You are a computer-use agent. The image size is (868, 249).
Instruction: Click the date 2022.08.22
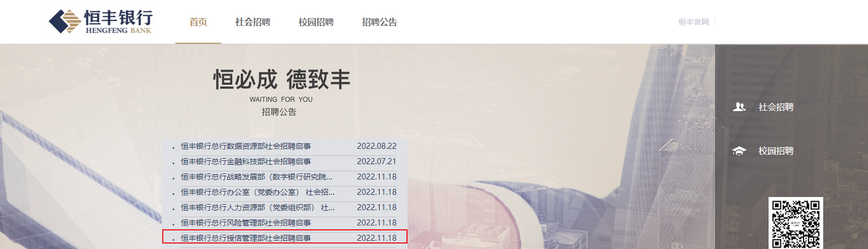(x=377, y=146)
